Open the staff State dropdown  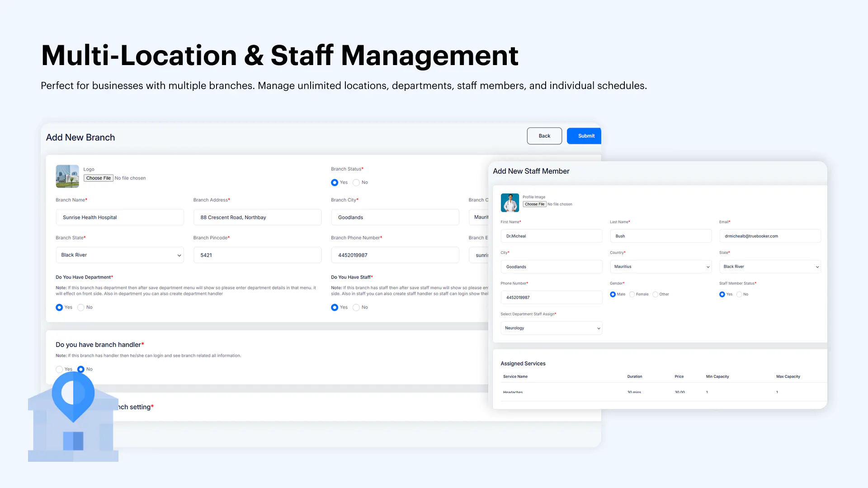pos(770,267)
